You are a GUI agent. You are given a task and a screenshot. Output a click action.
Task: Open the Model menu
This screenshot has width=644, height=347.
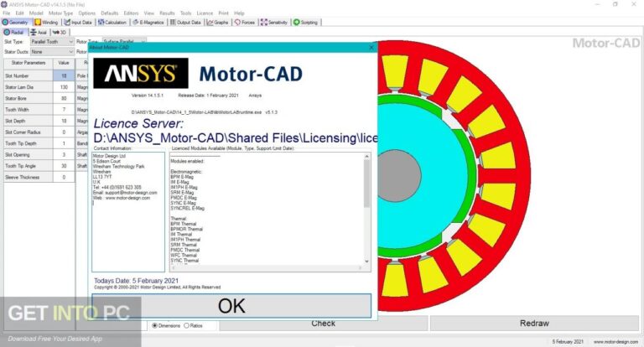point(36,13)
